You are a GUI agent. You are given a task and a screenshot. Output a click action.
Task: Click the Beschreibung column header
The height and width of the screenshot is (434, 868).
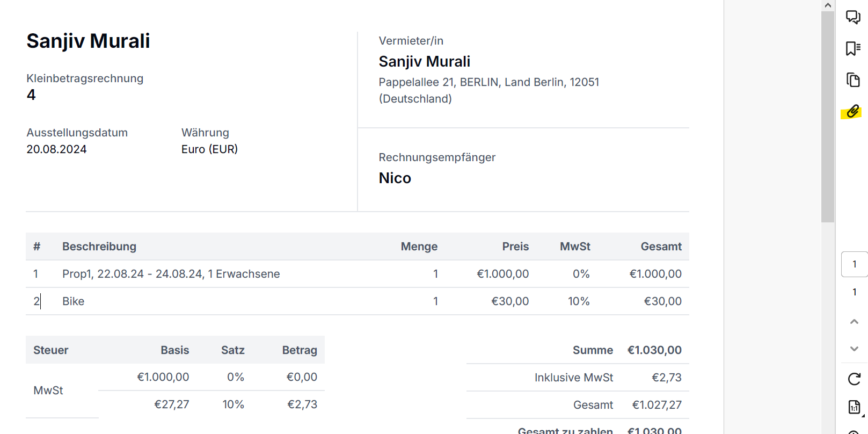coord(99,247)
